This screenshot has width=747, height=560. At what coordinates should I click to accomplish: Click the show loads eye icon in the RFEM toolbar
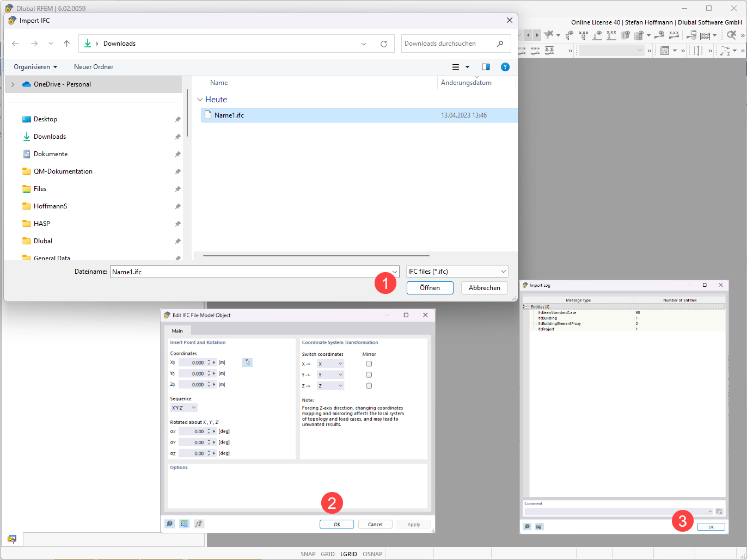pos(597,35)
